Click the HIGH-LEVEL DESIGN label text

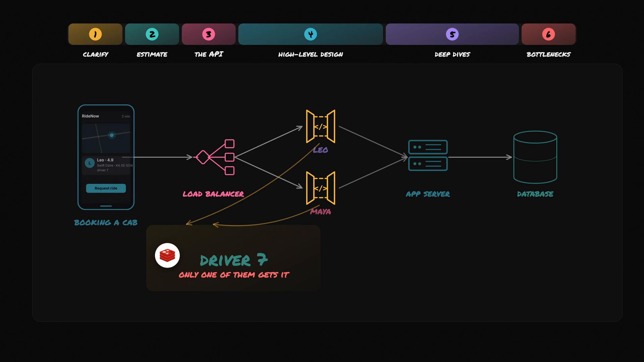[311, 54]
